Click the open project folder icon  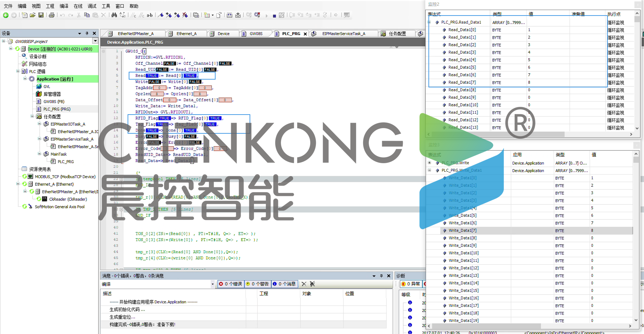coord(32,15)
